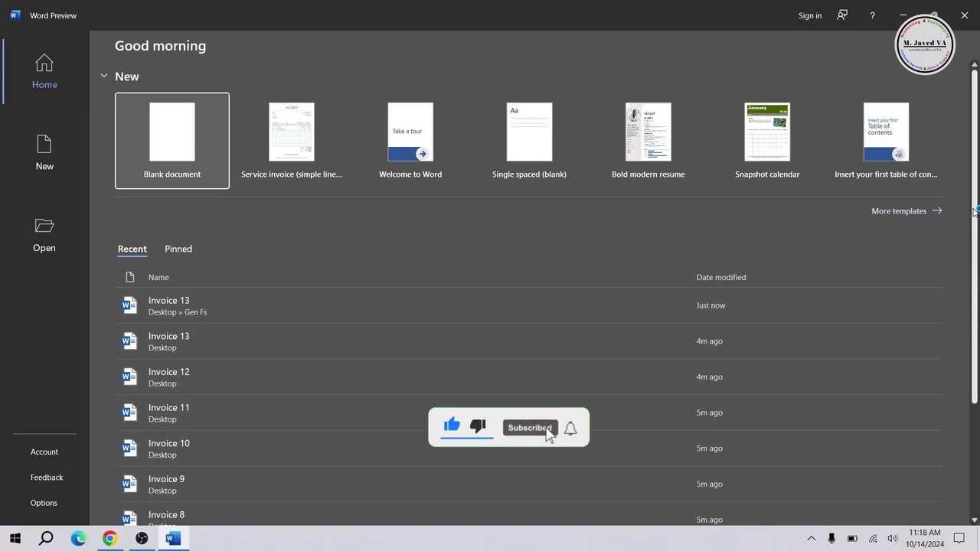Screen dimensions: 980x551
Task: Show hidden tray icons chevron
Action: 812,539
